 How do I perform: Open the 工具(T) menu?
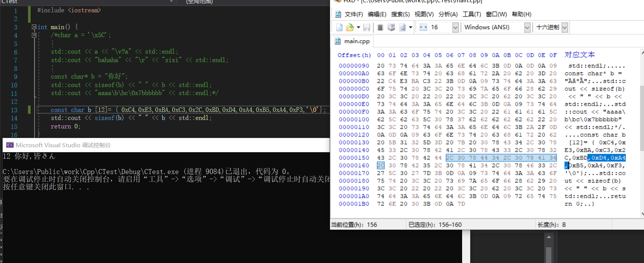click(x=471, y=14)
